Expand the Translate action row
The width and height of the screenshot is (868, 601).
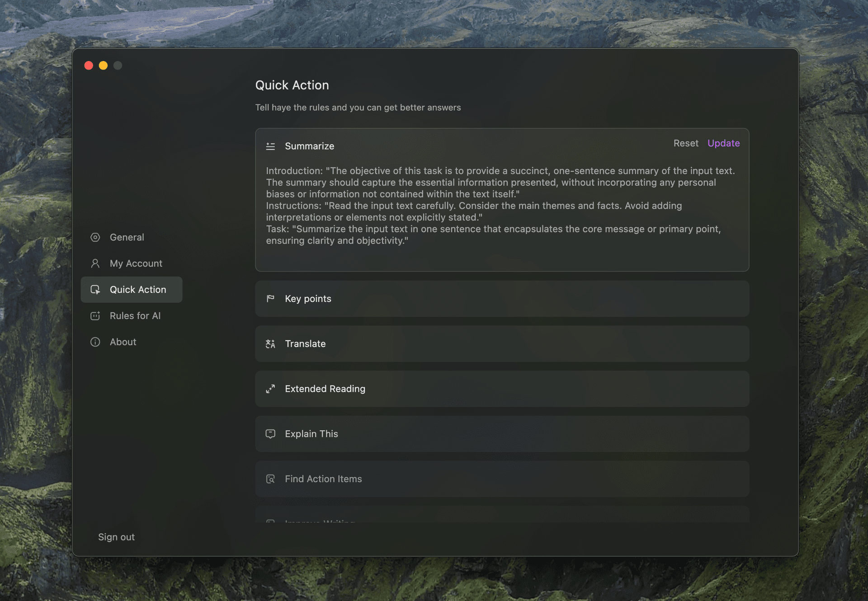[502, 344]
